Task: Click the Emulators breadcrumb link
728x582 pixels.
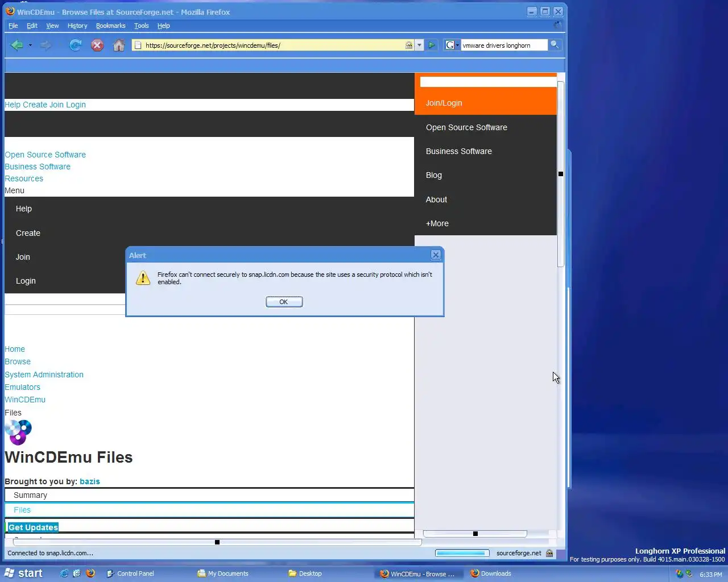Action: point(22,387)
